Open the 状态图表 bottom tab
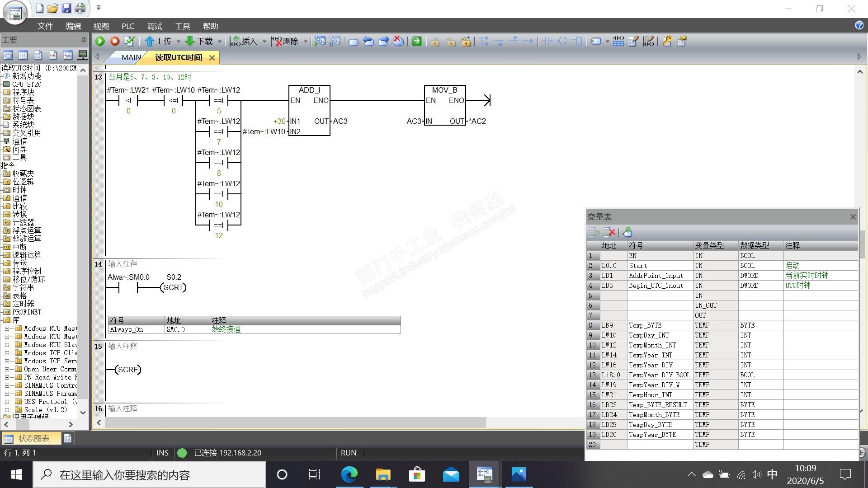The width and height of the screenshot is (868, 488). pos(33,438)
